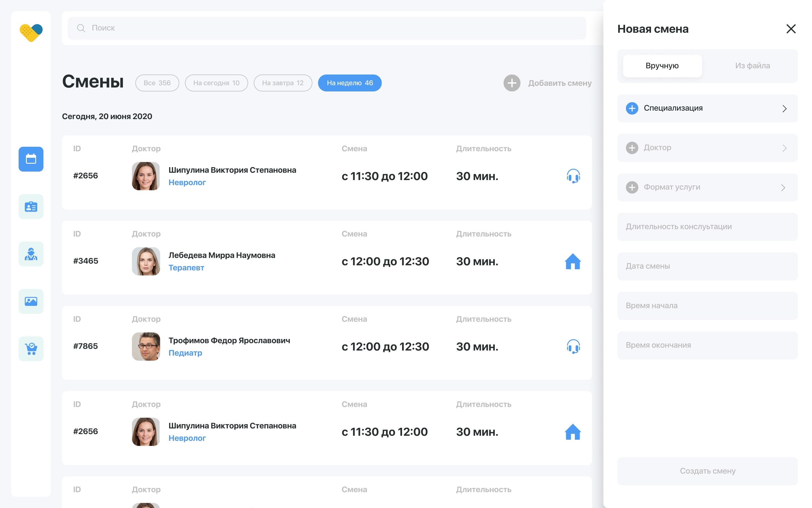Switch to the Из файла tab
This screenshot has width=812, height=508.
(x=752, y=66)
